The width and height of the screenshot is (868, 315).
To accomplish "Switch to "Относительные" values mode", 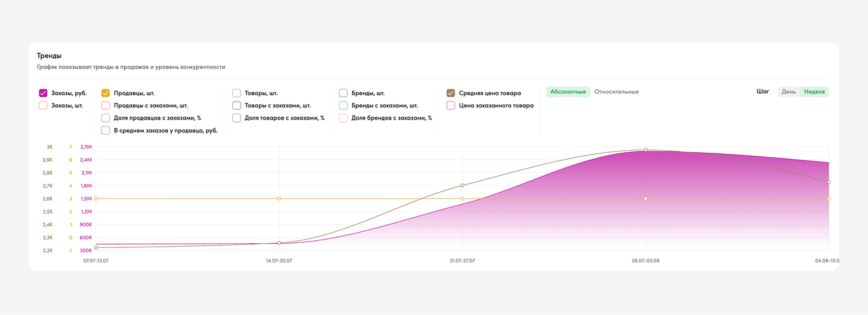I will [x=617, y=92].
